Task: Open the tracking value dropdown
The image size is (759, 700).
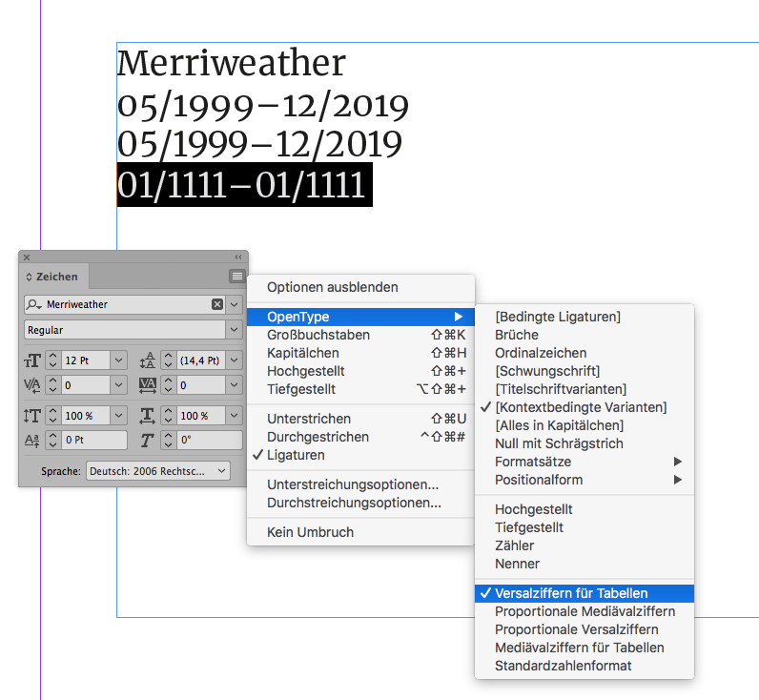Action: pos(235,385)
